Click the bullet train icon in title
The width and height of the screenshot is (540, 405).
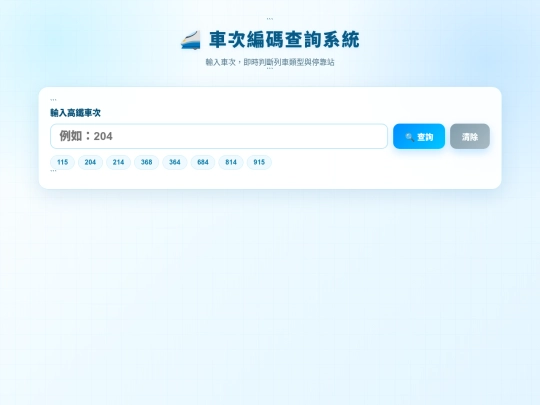coord(191,40)
